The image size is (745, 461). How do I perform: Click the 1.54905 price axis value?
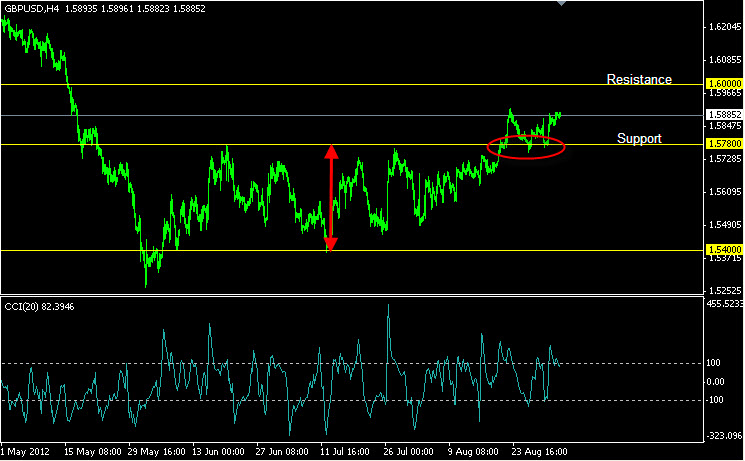pyautogui.click(x=725, y=224)
